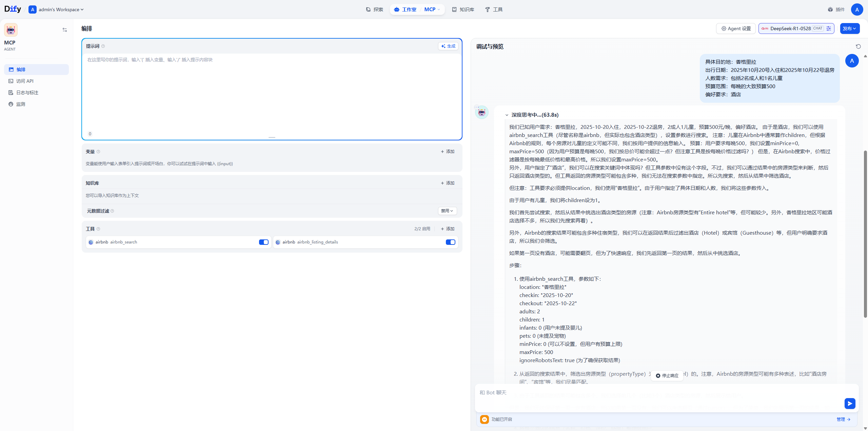868x431 pixels.
Task: Click the sidebar collapse settings icon
Action: [65, 30]
